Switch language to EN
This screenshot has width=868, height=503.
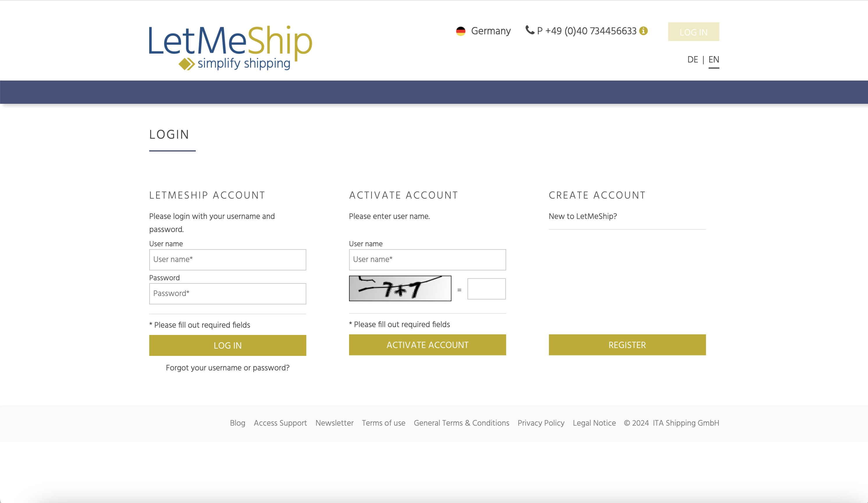(713, 60)
